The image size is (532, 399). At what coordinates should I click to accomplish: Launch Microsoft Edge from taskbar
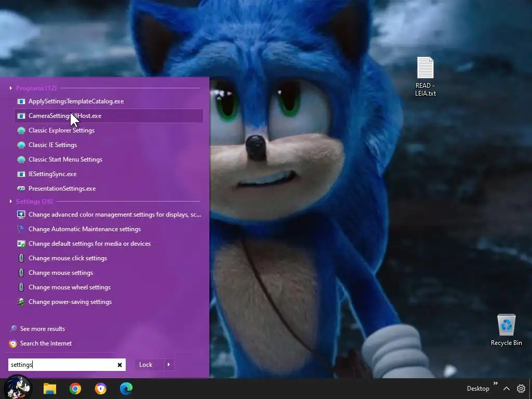tap(126, 389)
